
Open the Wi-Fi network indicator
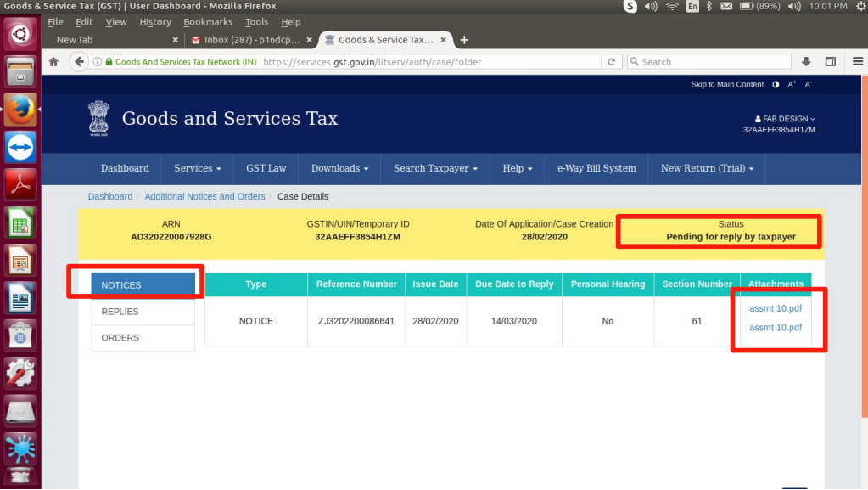tap(672, 6)
